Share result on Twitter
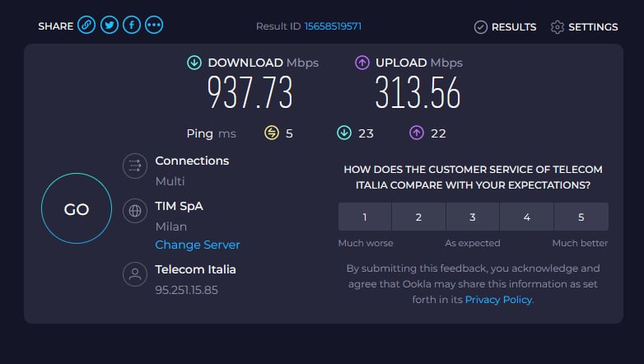The height and width of the screenshot is (364, 644). tap(110, 25)
